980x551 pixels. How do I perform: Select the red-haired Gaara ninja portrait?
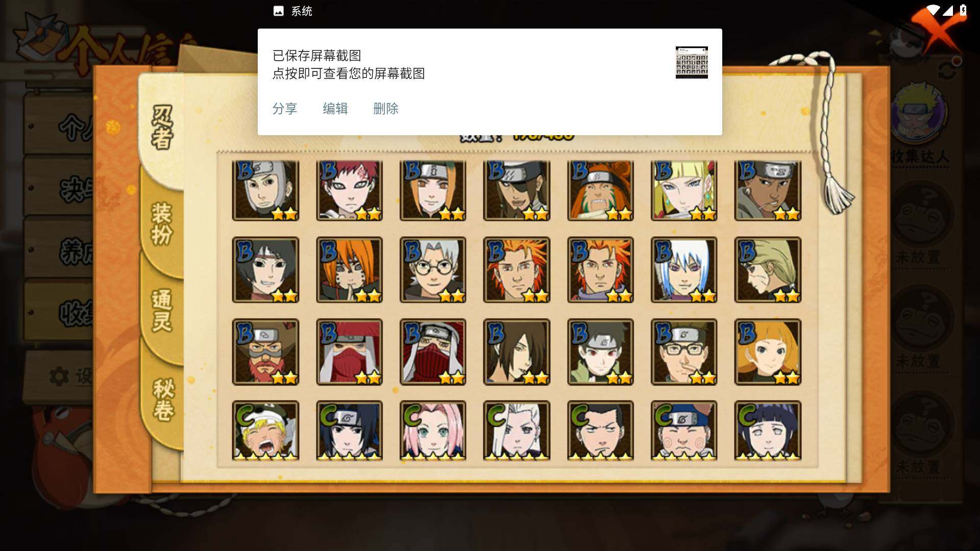pos(349,190)
